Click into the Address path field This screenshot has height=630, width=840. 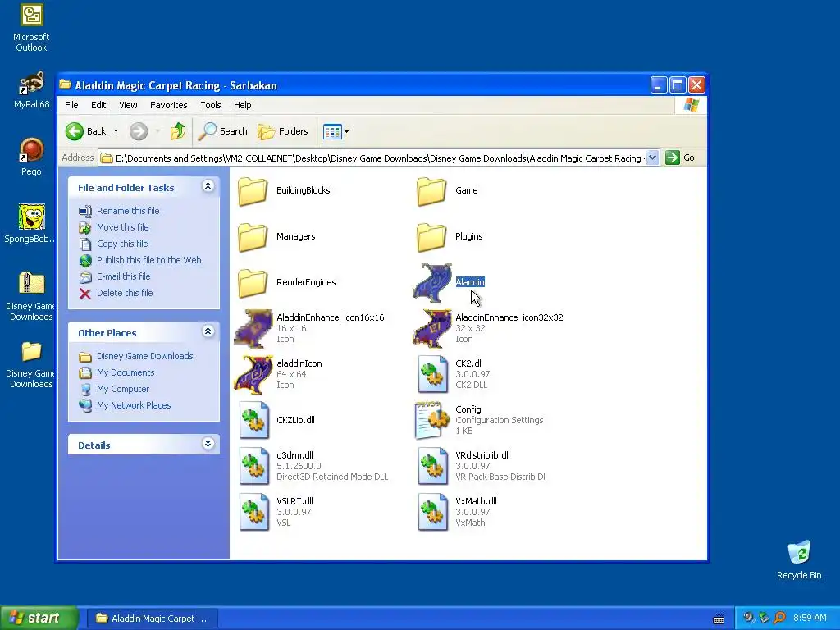click(378, 158)
